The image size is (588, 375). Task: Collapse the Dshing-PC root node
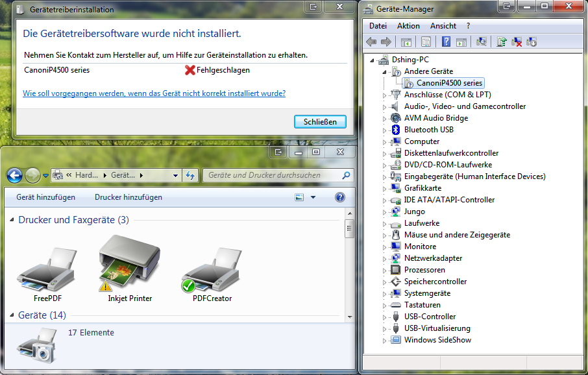tap(372, 60)
